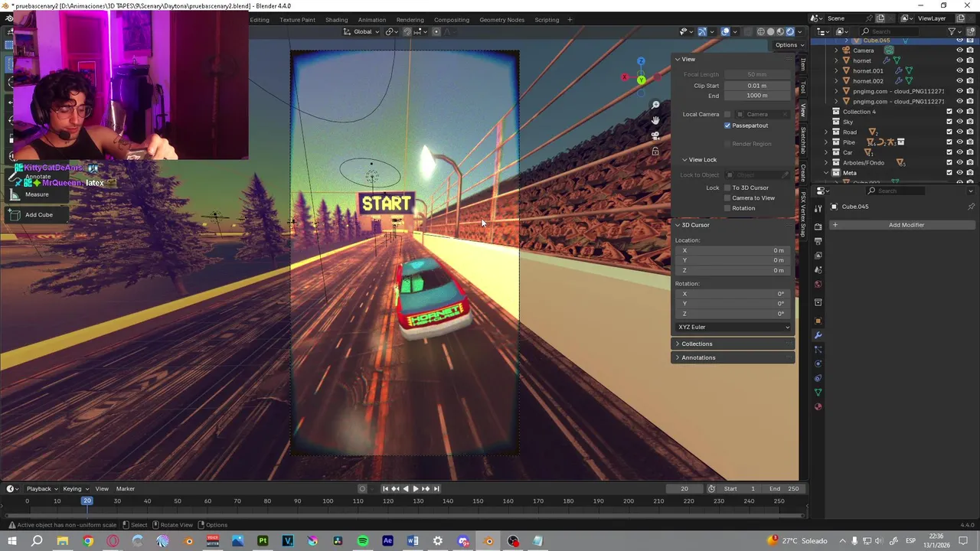Click the Add Modifier button
Image resolution: width=980 pixels, height=551 pixels.
pyautogui.click(x=906, y=225)
